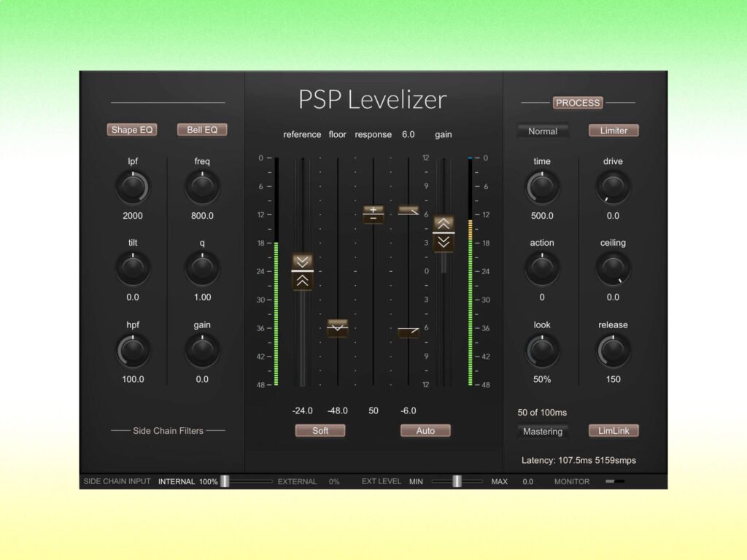This screenshot has height=560, width=747.
Task: Toggle the MONITOR switch
Action: tap(614, 481)
